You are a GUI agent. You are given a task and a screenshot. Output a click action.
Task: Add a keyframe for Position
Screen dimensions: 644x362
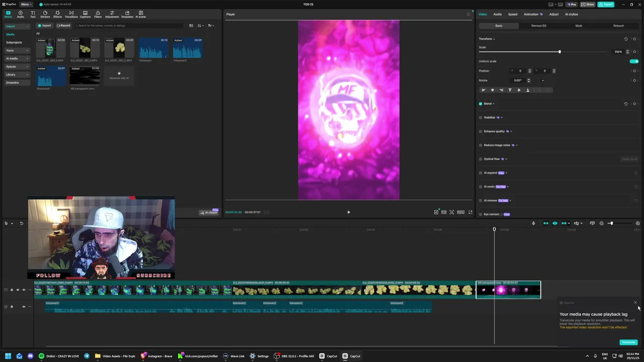click(x=634, y=71)
